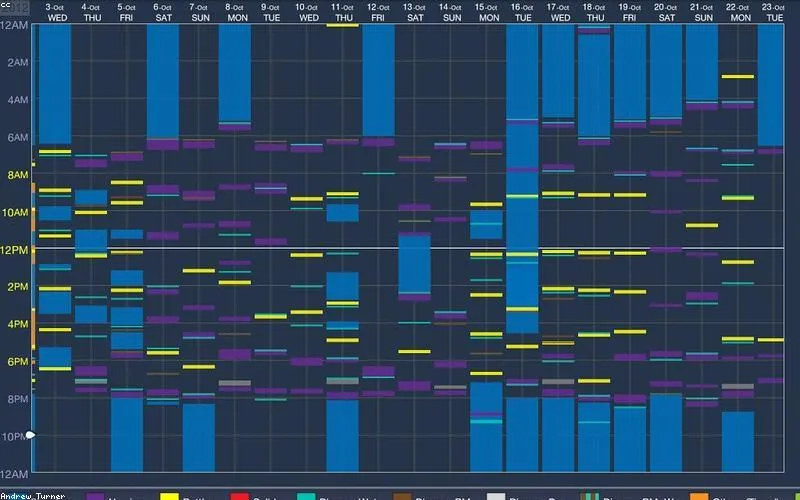Click the 6AM time axis label
800x500 pixels.
(18, 137)
